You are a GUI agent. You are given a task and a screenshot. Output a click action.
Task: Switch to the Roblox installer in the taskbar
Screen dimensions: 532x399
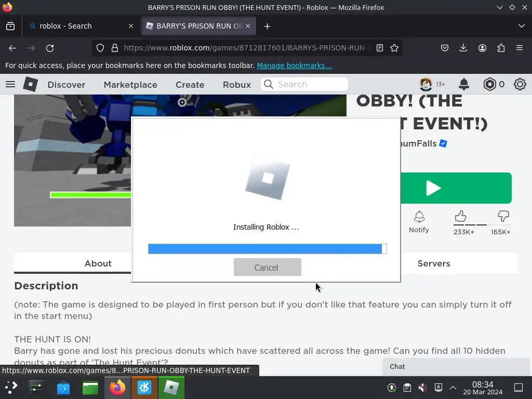pos(171,387)
